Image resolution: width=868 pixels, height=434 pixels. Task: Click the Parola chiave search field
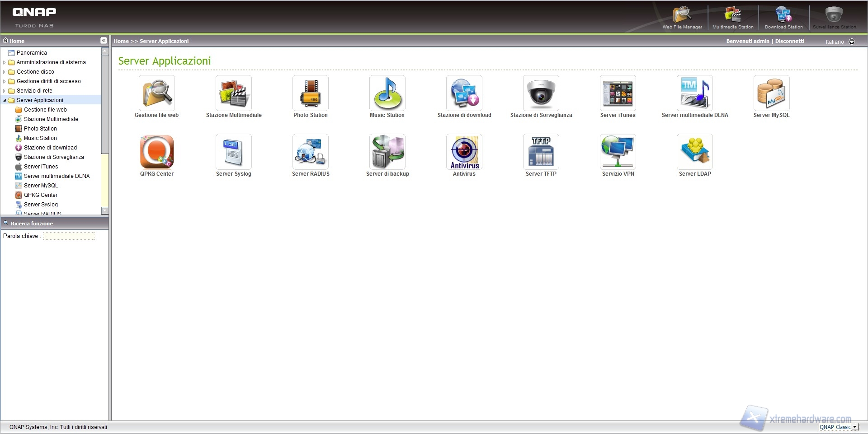(69, 236)
